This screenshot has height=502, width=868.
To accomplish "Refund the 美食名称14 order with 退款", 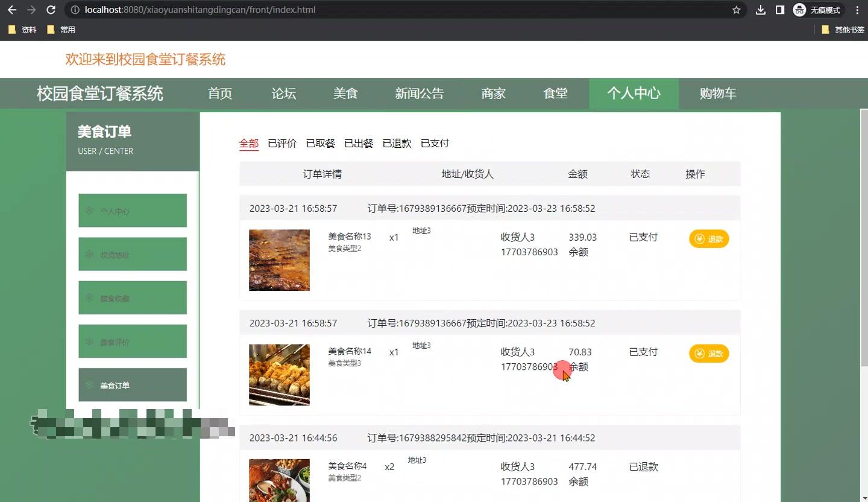I will point(709,354).
